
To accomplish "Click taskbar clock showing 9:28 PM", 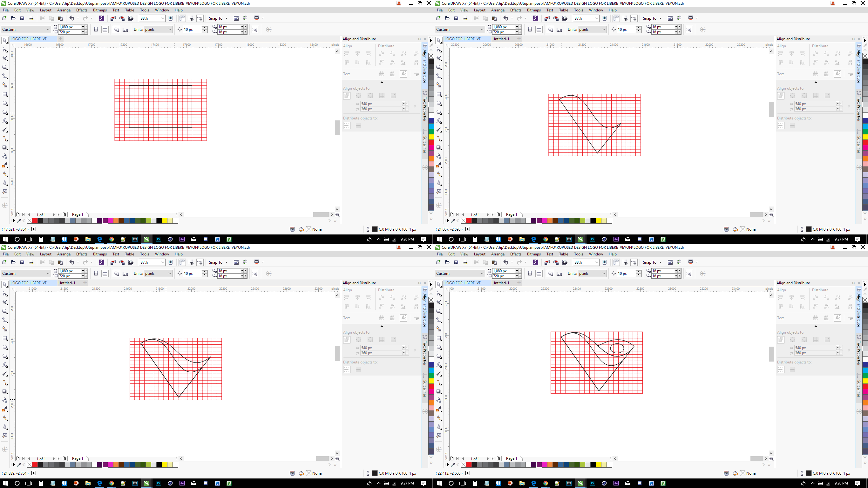I will (841, 483).
